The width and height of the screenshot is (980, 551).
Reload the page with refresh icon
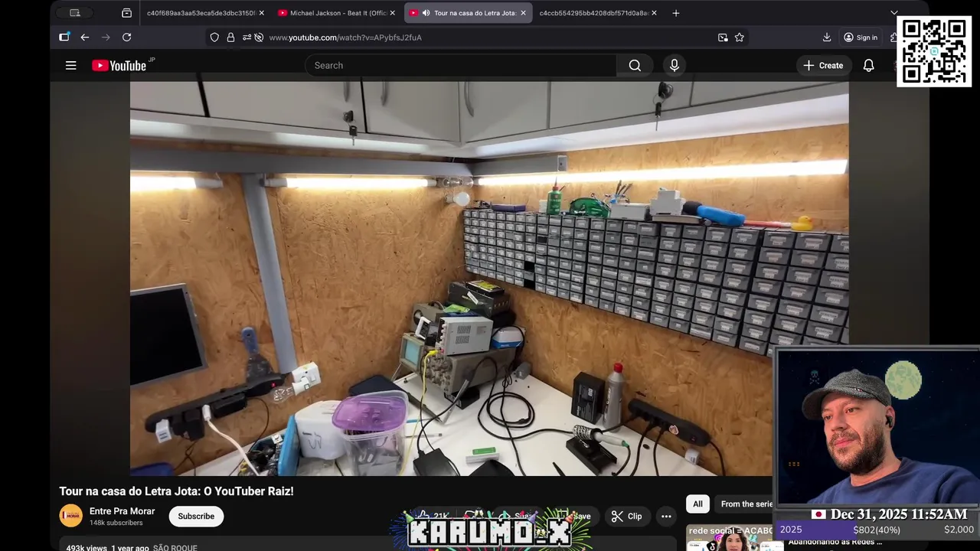tap(126, 37)
